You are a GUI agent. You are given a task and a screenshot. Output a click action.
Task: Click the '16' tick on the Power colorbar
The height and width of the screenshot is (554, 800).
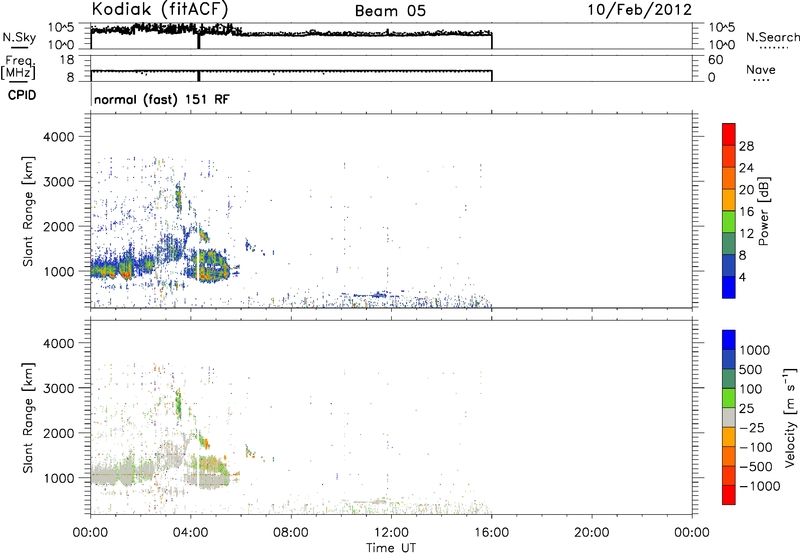pyautogui.click(x=746, y=212)
